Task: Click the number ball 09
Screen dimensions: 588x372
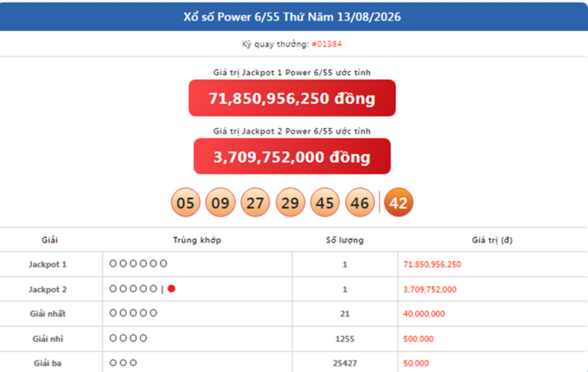Action: (x=220, y=202)
